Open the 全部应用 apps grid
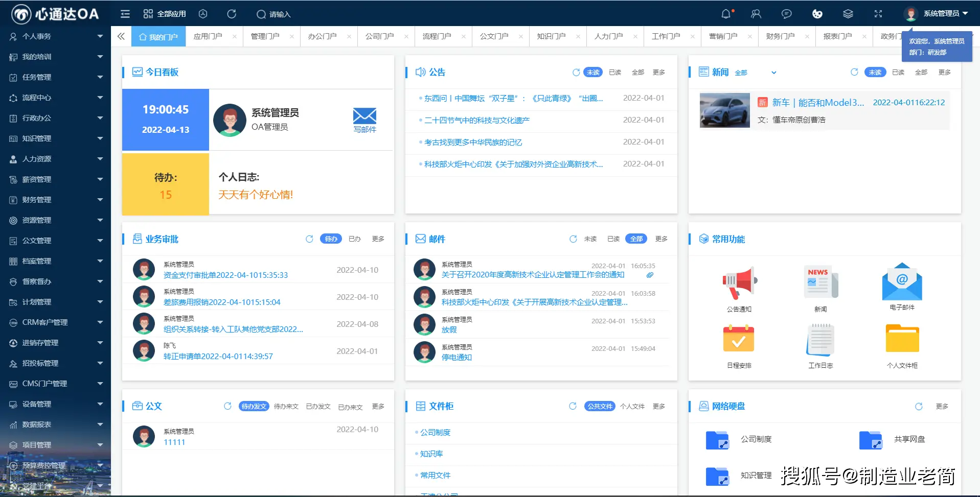980x497 pixels. (x=164, y=14)
